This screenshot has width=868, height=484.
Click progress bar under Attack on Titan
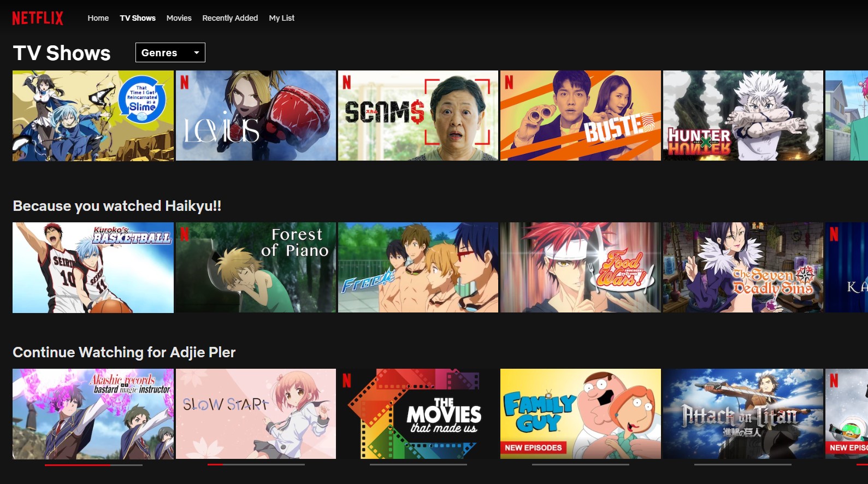pyautogui.click(x=743, y=464)
